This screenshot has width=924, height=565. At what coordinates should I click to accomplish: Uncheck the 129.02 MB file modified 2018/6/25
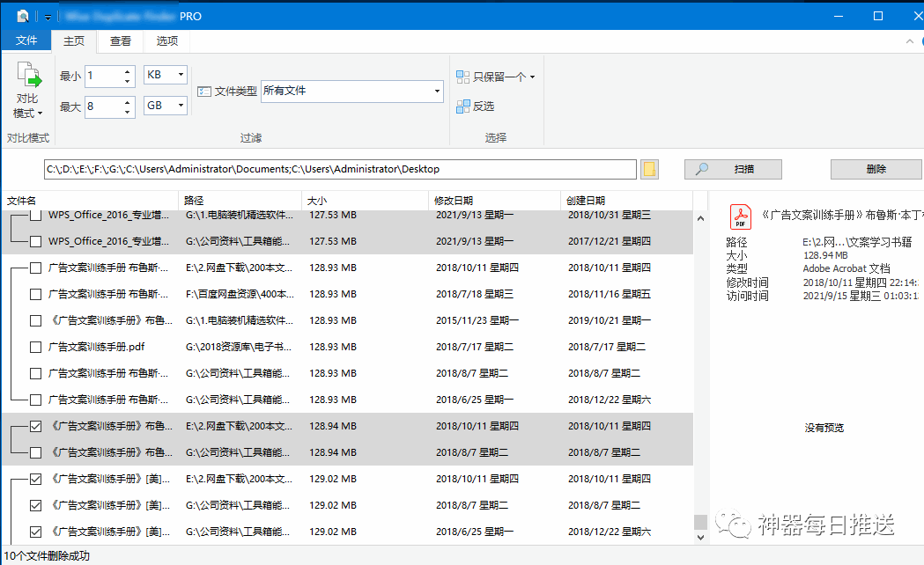[x=35, y=532]
